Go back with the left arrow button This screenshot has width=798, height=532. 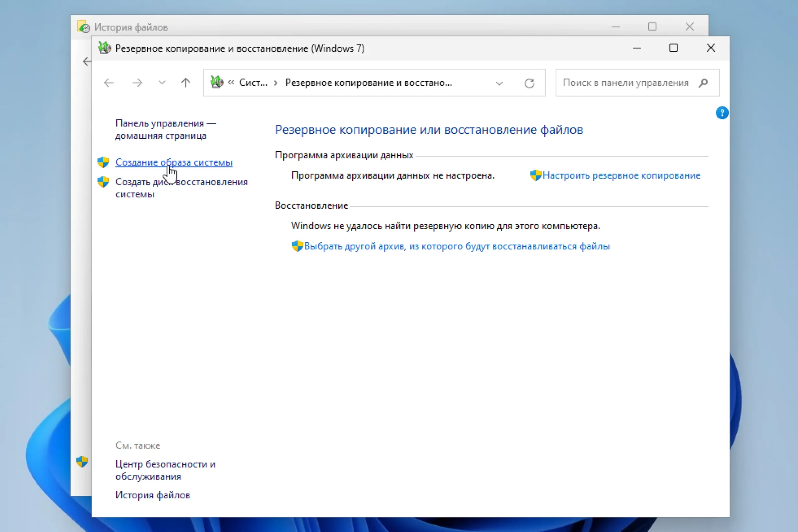108,83
